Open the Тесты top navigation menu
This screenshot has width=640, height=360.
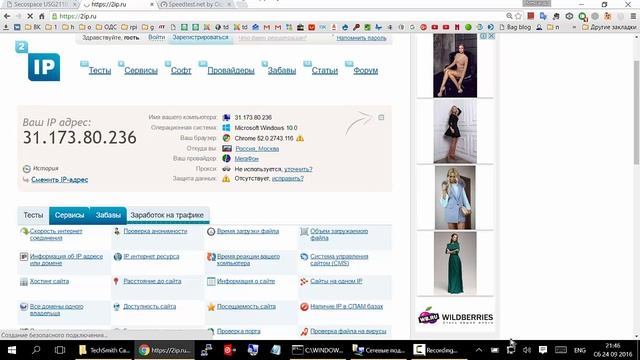pyautogui.click(x=100, y=70)
